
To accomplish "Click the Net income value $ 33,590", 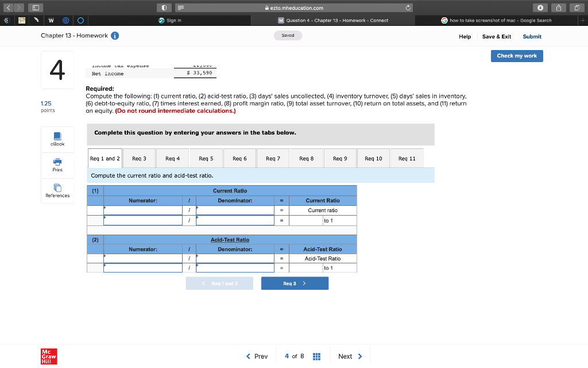I will 199,73.
